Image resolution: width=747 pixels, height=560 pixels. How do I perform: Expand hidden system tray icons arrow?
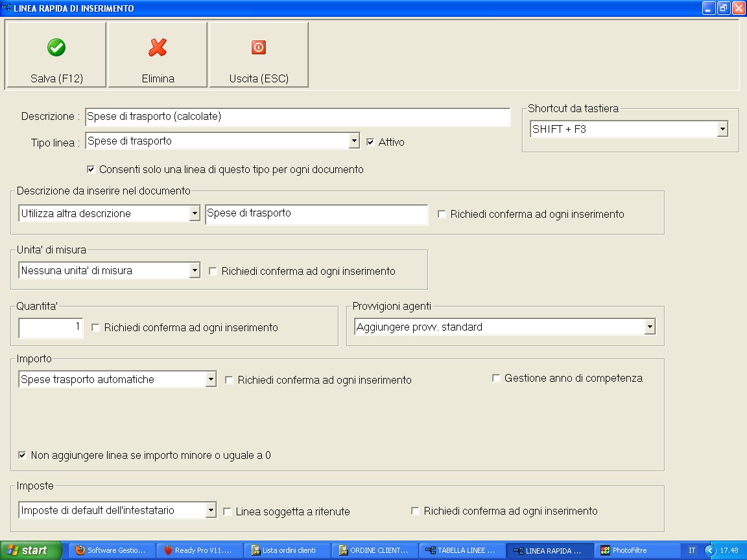point(710,550)
